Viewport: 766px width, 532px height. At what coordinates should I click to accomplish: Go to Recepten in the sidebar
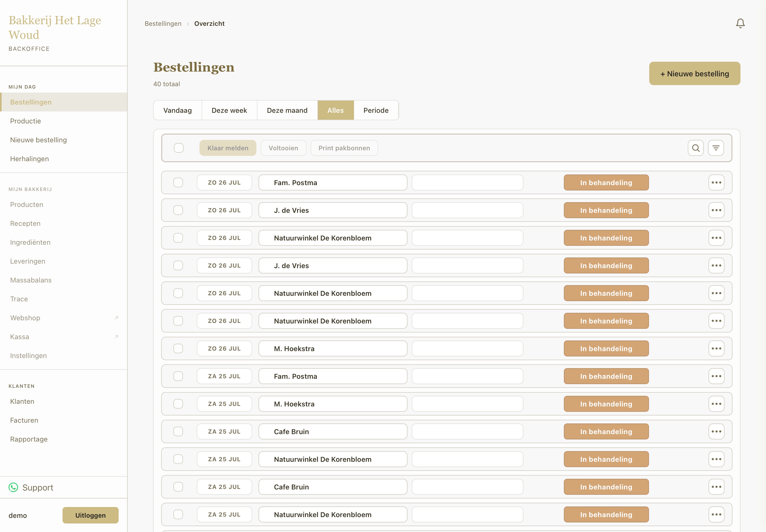tap(63, 224)
